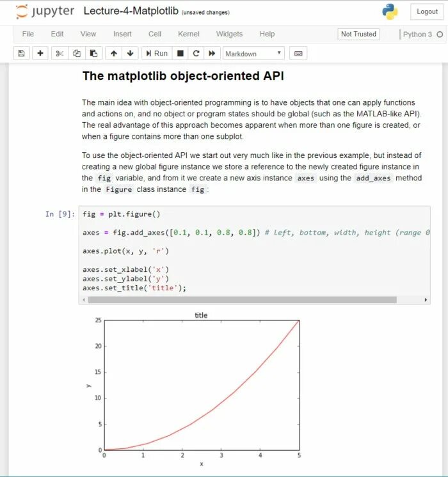Click the matplotlib object-oriented API heading
This screenshot has width=448, height=477.
coord(183,75)
